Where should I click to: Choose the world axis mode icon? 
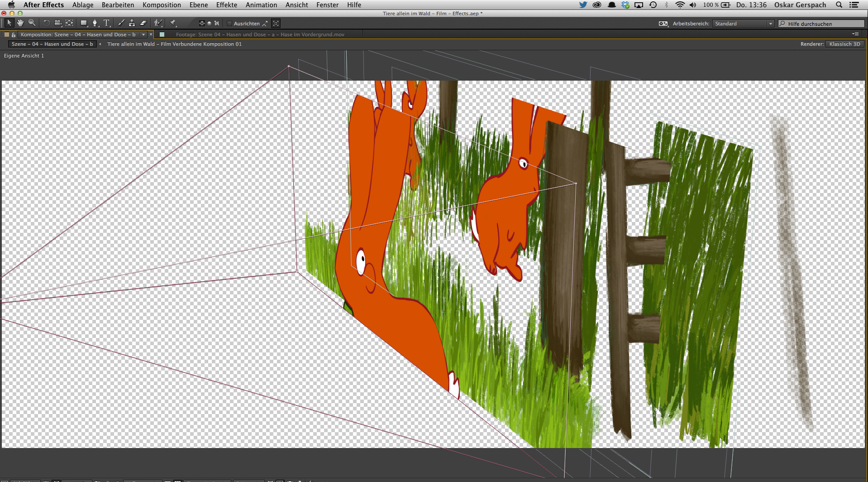coord(209,23)
